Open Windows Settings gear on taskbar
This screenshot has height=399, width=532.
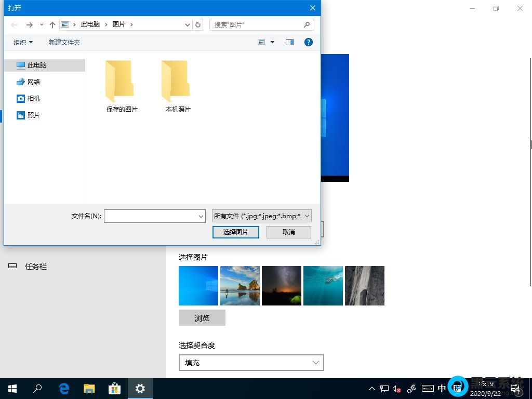pos(140,388)
